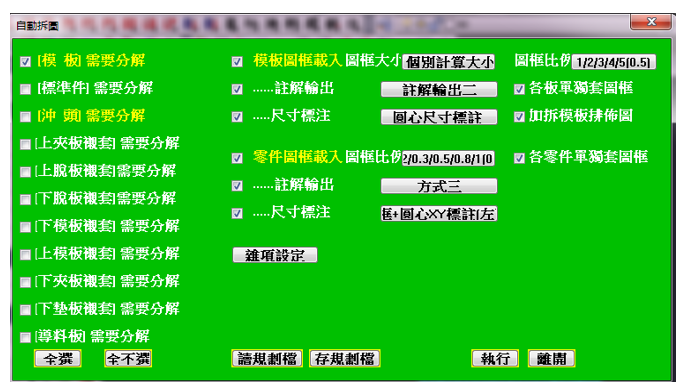Open the 圓心尺寸標註 selector
686x389 pixels.
pos(439,117)
